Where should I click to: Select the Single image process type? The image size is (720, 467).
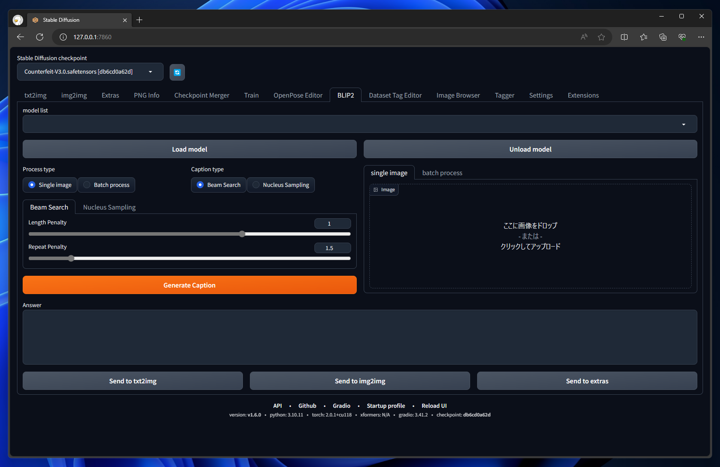point(50,185)
